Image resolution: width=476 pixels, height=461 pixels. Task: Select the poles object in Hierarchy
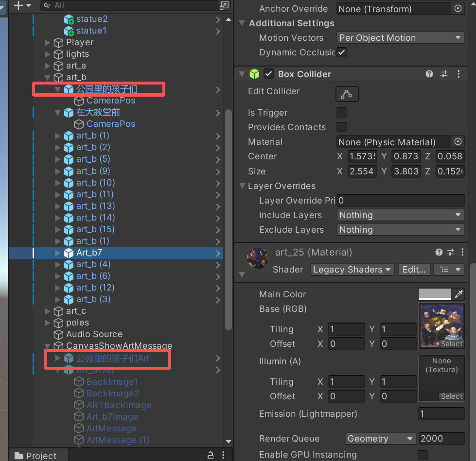click(78, 323)
